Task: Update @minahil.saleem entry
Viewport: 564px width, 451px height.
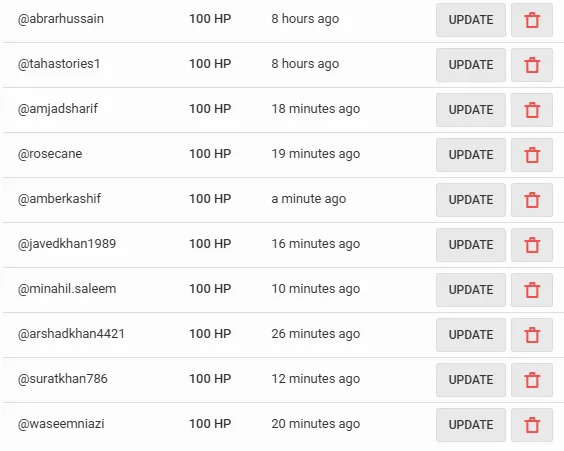Action: pos(471,290)
